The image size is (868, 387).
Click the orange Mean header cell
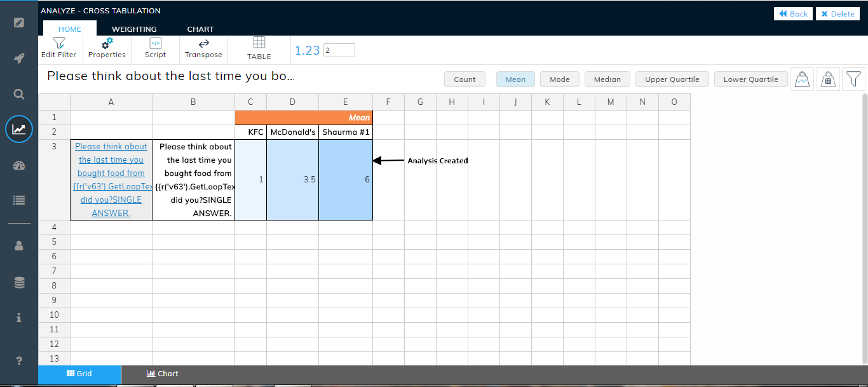tap(304, 118)
